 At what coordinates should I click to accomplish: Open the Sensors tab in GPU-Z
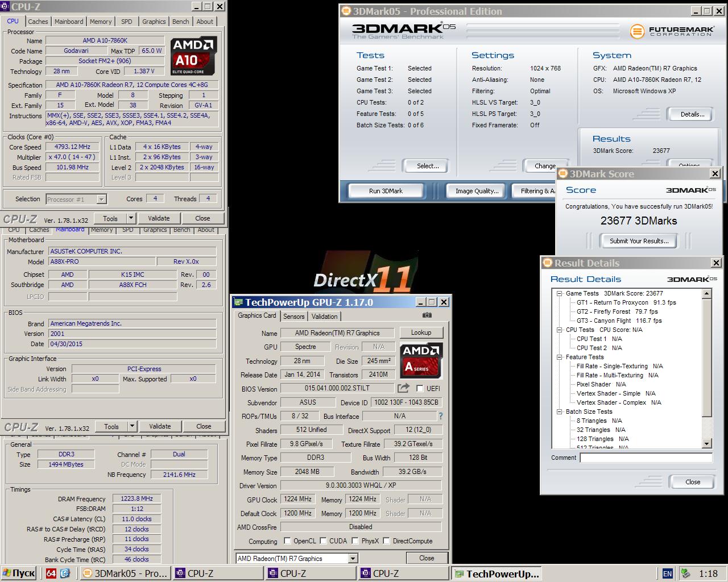click(293, 317)
